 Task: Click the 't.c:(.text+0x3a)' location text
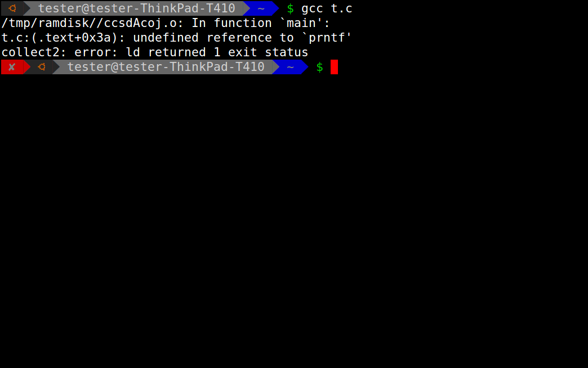click(59, 38)
